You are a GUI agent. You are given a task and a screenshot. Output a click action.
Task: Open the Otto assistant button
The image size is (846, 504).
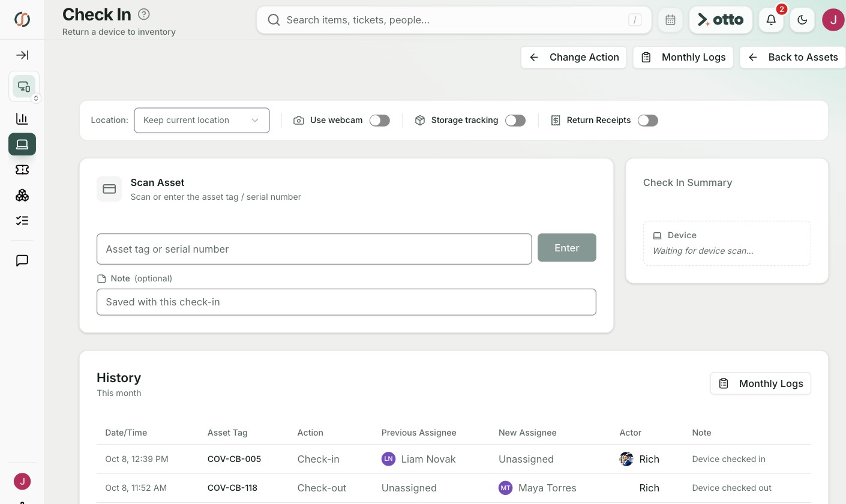pyautogui.click(x=721, y=20)
